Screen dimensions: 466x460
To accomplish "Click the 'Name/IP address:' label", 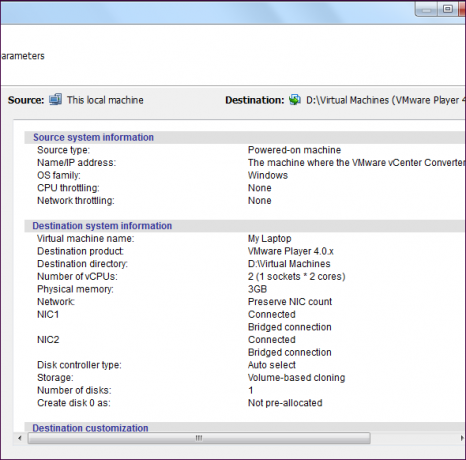I will [x=76, y=163].
